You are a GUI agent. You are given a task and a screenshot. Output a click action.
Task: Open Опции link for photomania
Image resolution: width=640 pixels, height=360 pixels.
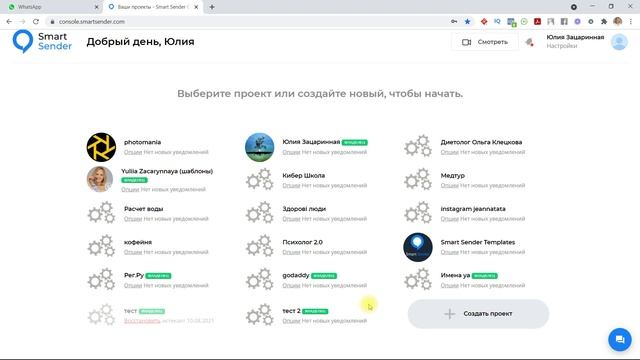tap(133, 152)
